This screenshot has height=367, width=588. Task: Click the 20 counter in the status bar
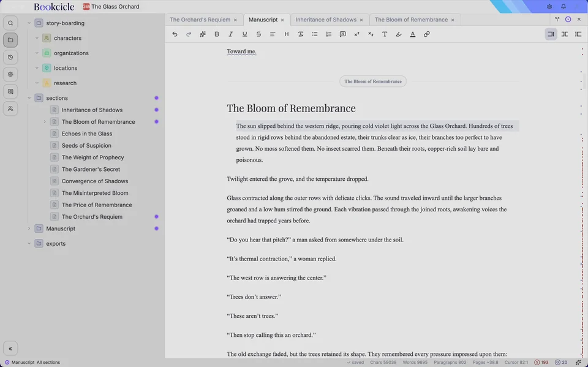(562, 363)
